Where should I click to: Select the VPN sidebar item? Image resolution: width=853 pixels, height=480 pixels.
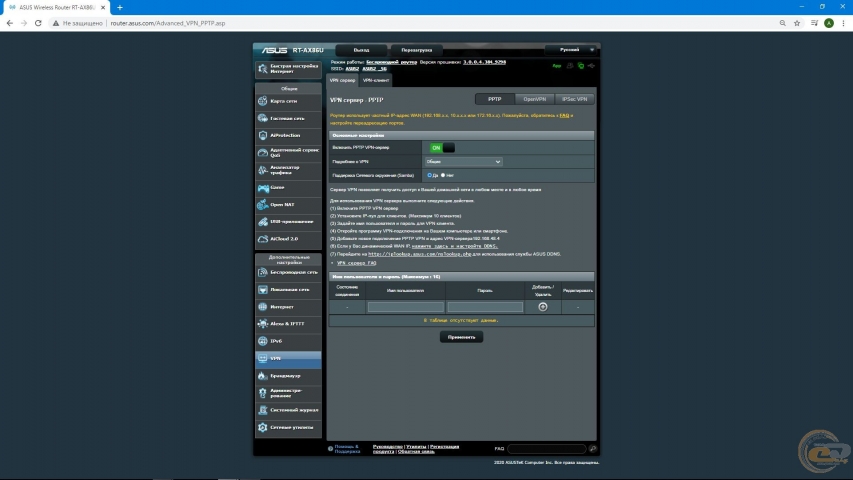coord(288,359)
